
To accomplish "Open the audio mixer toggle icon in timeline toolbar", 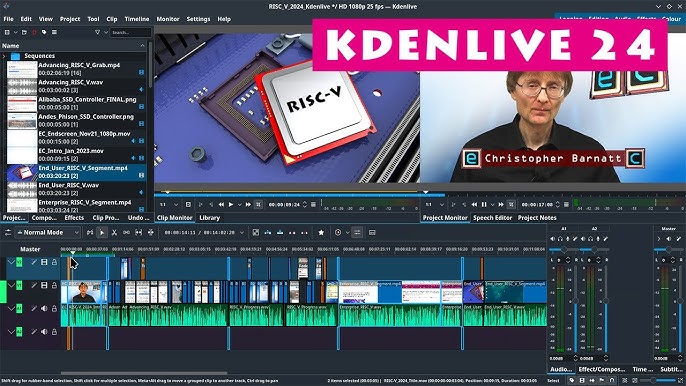I will [357, 232].
